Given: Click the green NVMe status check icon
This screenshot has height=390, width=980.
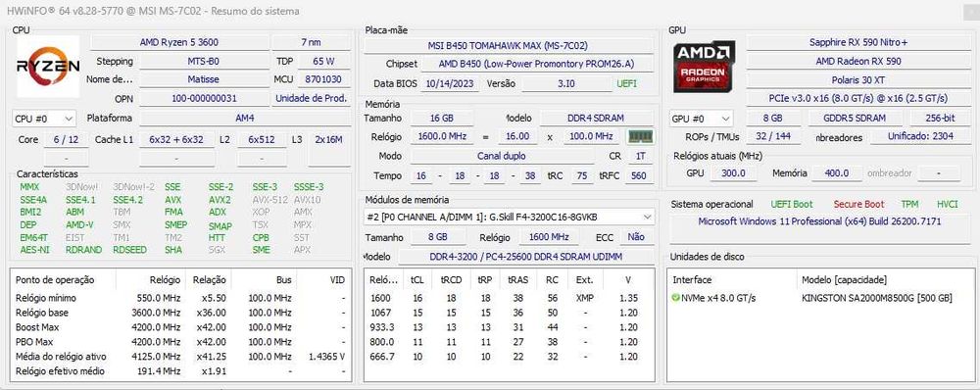Looking at the screenshot, I should [x=675, y=298].
